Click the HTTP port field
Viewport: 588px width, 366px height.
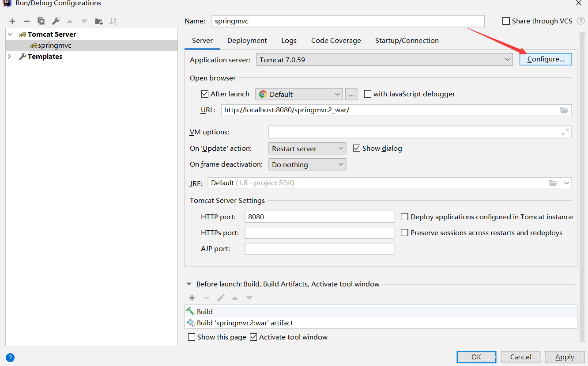320,217
